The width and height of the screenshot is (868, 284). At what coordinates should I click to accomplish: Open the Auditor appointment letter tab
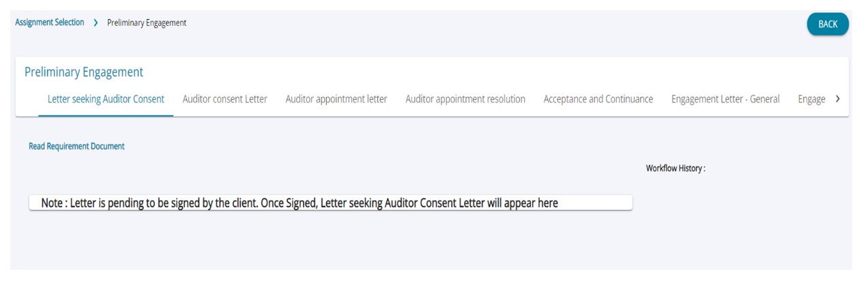336,99
